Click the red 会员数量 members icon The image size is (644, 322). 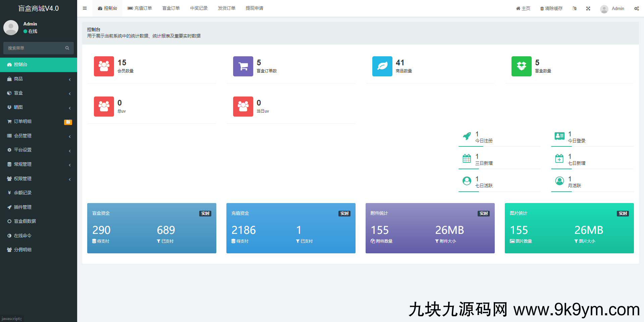click(x=104, y=66)
